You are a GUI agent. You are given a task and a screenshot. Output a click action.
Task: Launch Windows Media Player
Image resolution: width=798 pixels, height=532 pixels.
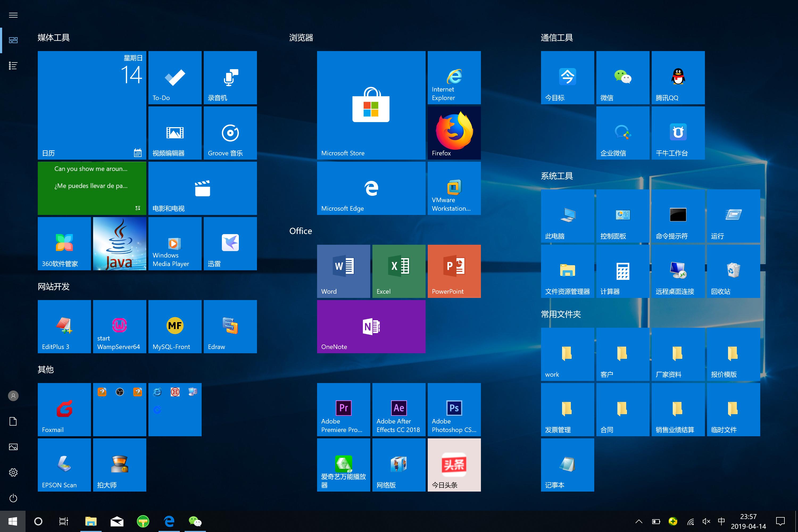click(x=175, y=243)
